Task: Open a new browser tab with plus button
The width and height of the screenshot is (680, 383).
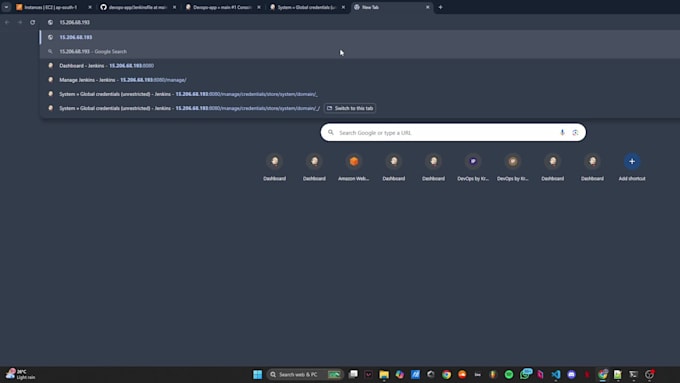Action: coord(440,7)
